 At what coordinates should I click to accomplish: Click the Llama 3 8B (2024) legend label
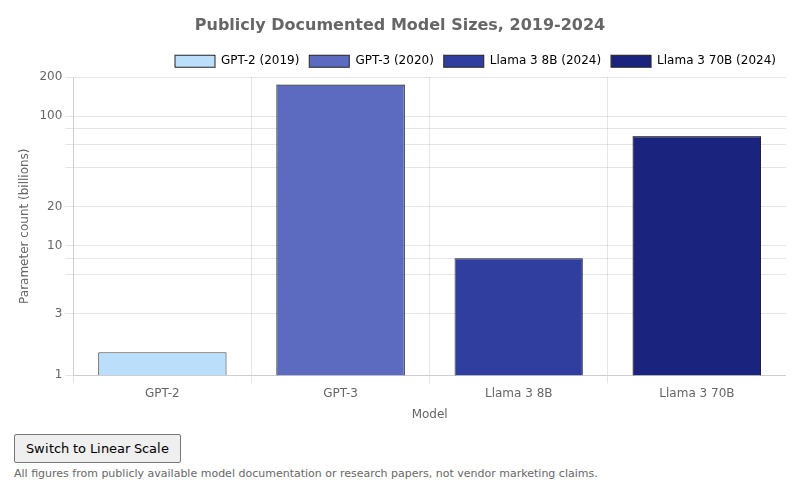point(545,60)
